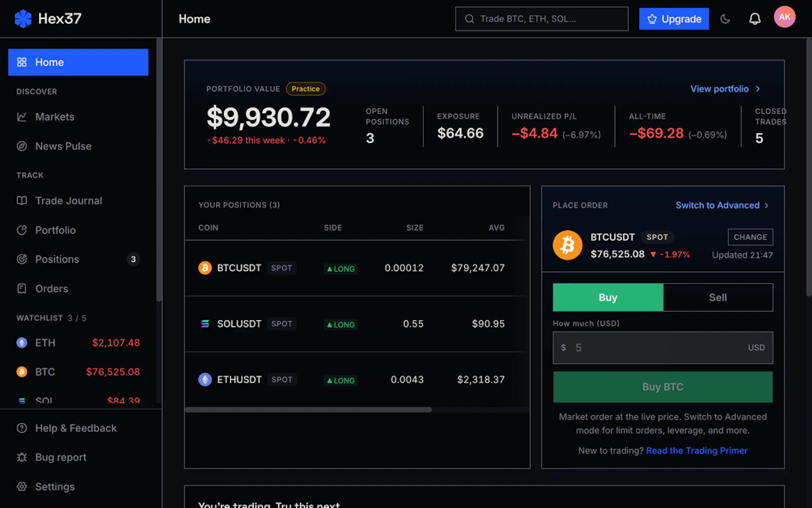The image size is (812, 508).
Task: Click the SPOT tag next to BTCUSDT in Place Order
Action: click(657, 237)
